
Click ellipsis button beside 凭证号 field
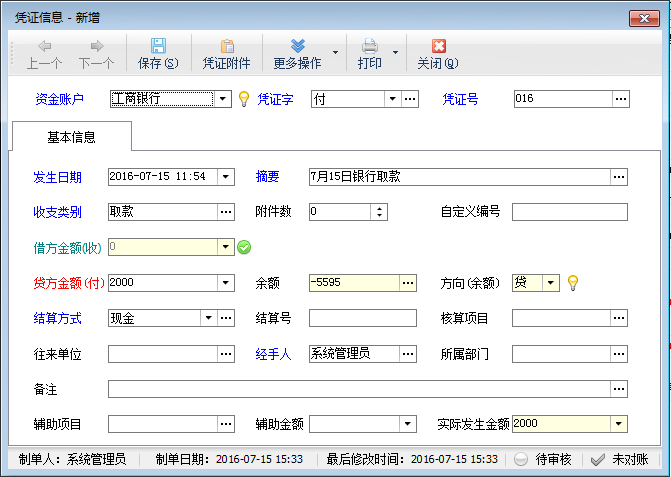click(x=621, y=99)
